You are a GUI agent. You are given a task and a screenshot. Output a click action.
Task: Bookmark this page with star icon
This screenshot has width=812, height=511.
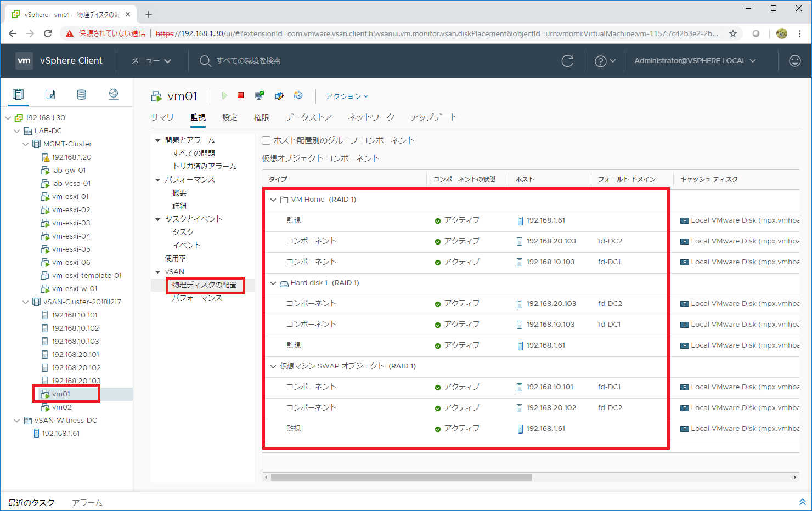(x=733, y=33)
